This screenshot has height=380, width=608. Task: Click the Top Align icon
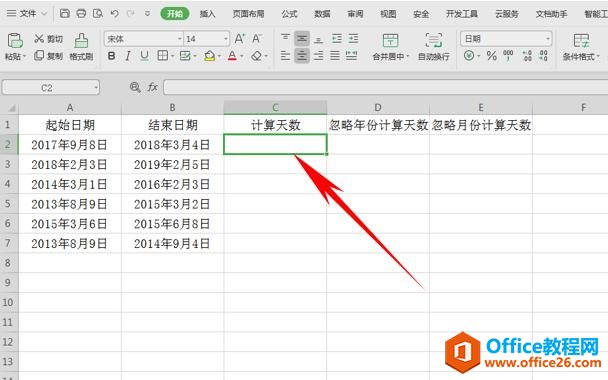coord(285,38)
